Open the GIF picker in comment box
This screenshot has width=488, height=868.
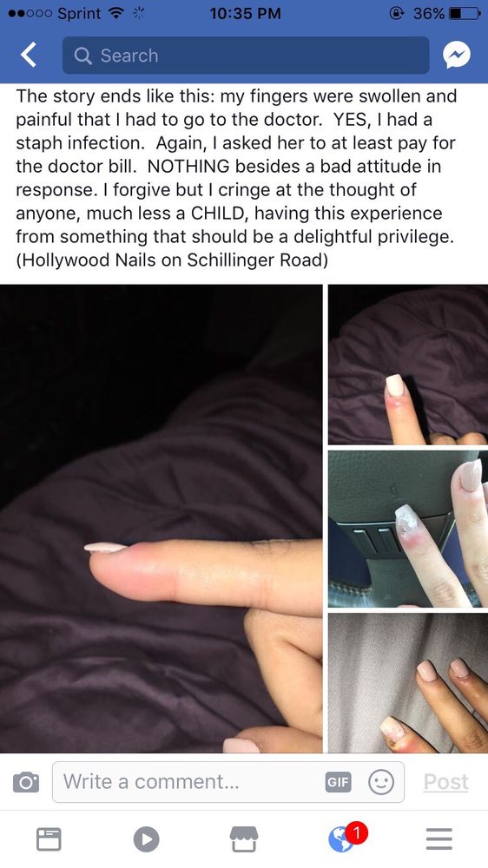pyautogui.click(x=338, y=782)
